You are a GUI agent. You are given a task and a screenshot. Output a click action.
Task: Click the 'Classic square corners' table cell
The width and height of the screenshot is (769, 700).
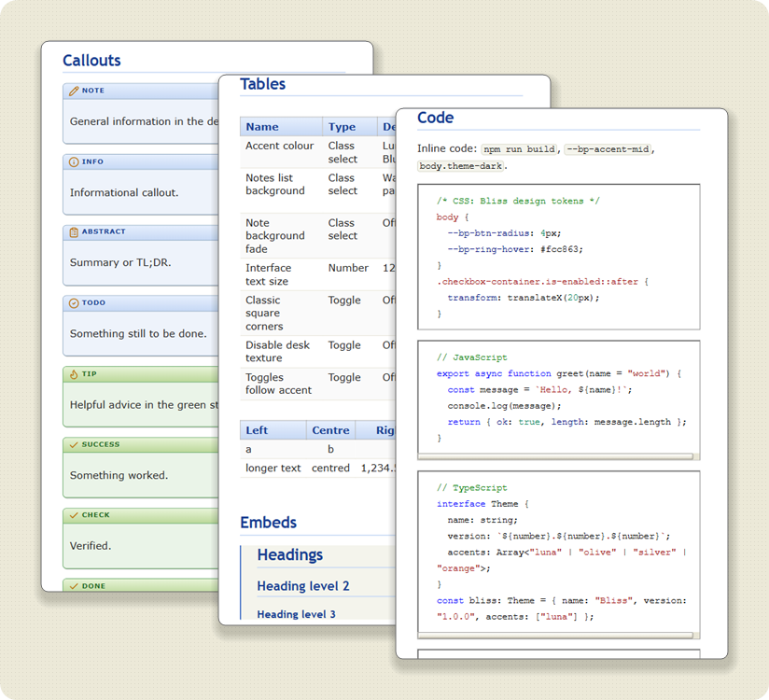point(281,313)
